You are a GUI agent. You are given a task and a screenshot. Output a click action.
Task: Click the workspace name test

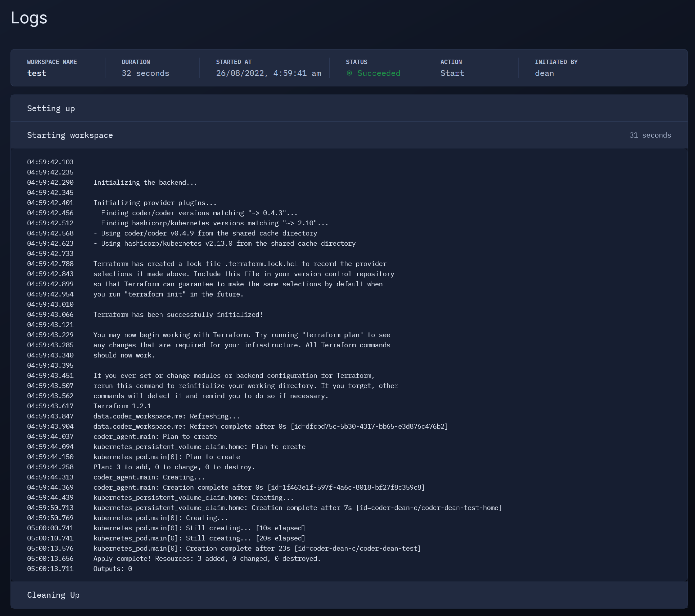coord(36,74)
